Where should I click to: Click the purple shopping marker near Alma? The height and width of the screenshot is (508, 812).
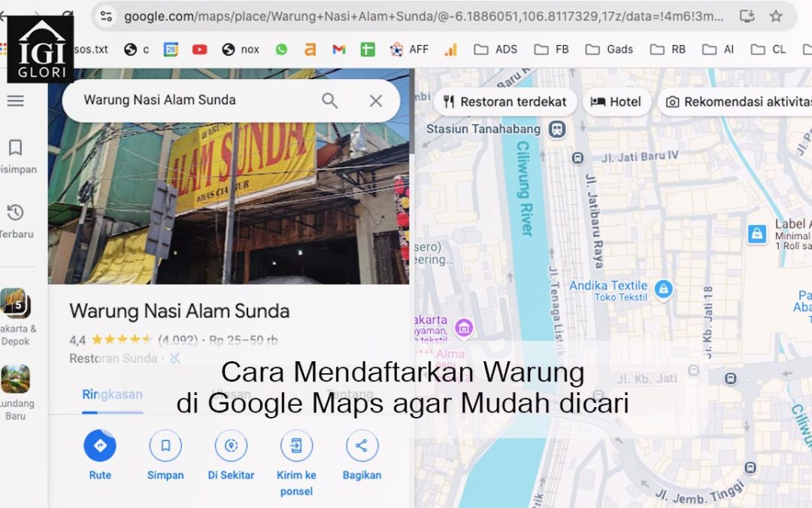tap(463, 327)
